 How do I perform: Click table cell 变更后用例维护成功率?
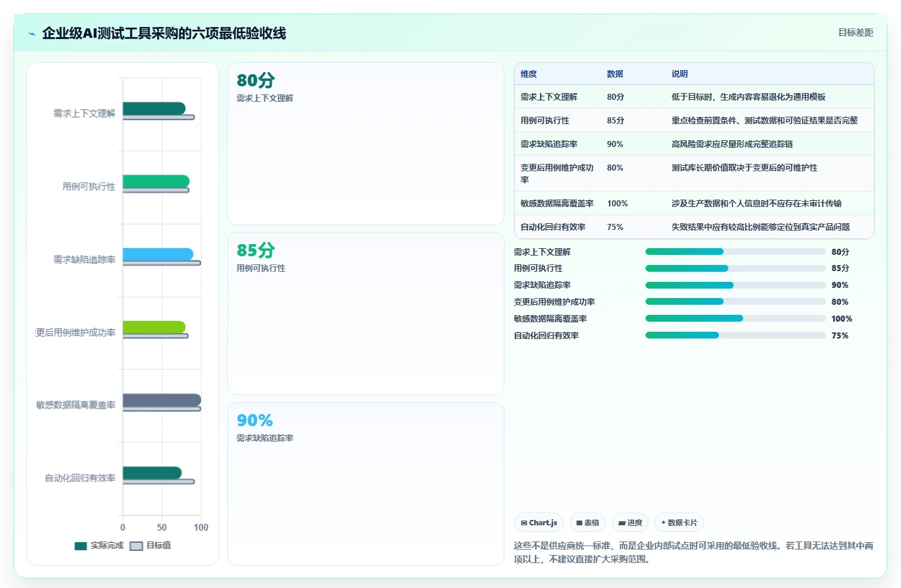pos(557,173)
